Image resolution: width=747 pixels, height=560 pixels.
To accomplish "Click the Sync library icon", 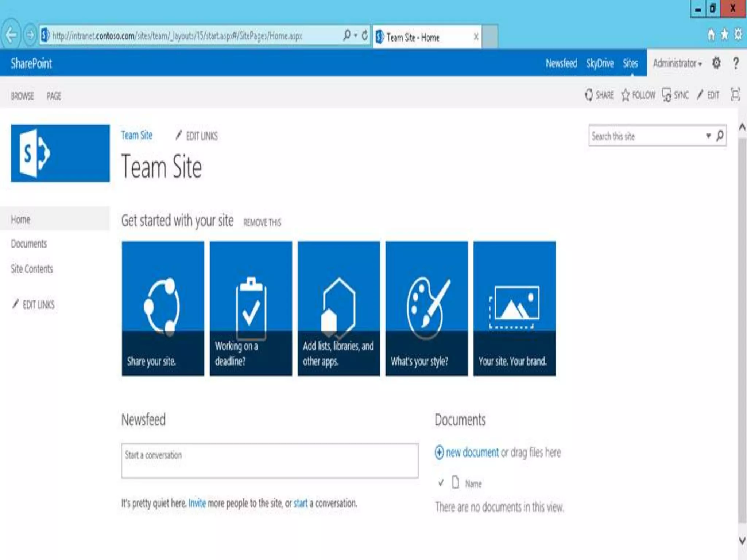I will 667,95.
